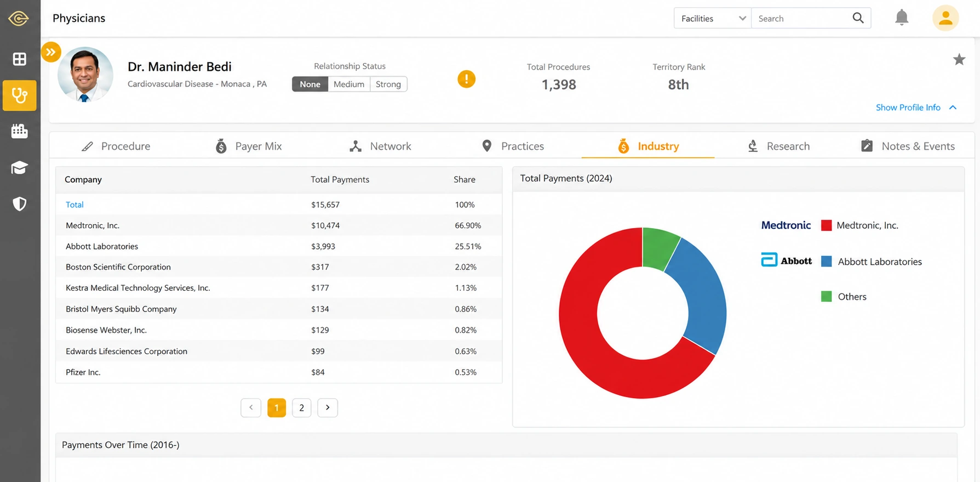Expand sidebar with double-chevron button
This screenshot has height=482, width=980.
[x=51, y=52]
